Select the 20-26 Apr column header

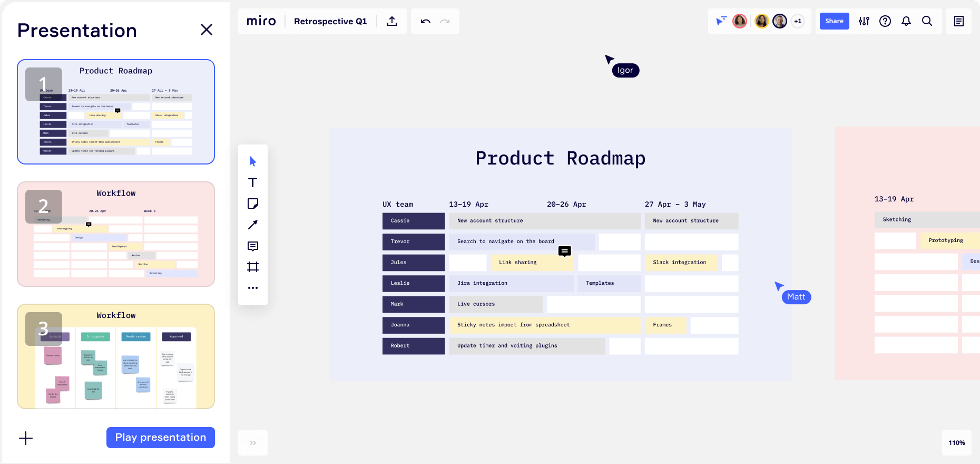pos(566,204)
